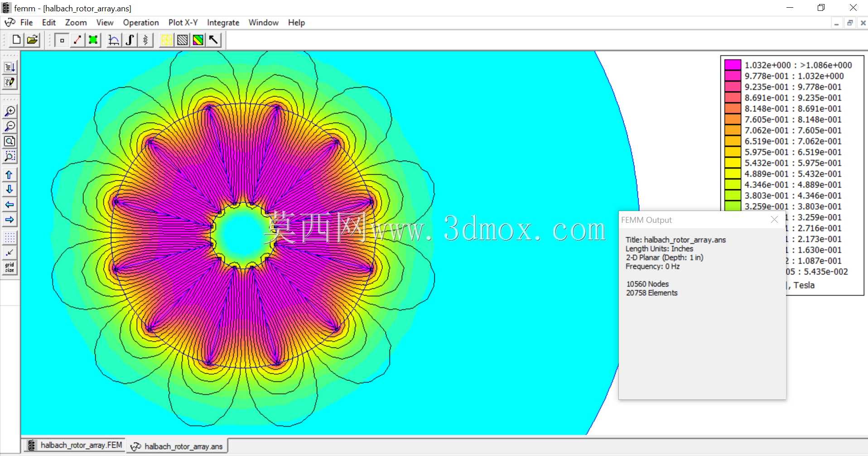The image size is (868, 456).
Task: Click legend text 3.803e-001 : 4.346e-001
Action: (x=793, y=196)
